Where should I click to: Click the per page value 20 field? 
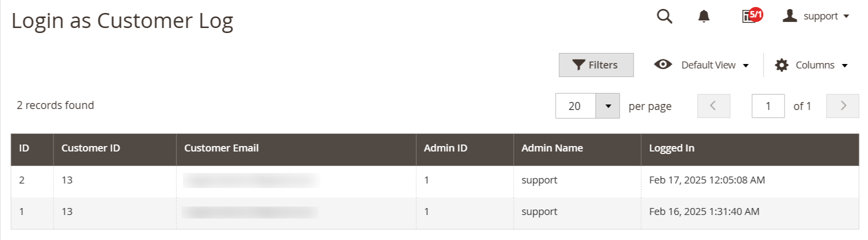click(576, 106)
